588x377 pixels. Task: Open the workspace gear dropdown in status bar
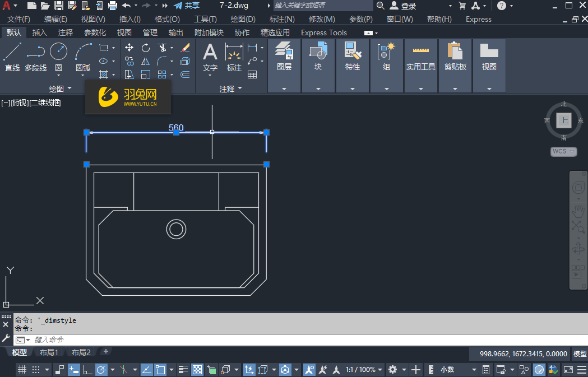point(404,370)
